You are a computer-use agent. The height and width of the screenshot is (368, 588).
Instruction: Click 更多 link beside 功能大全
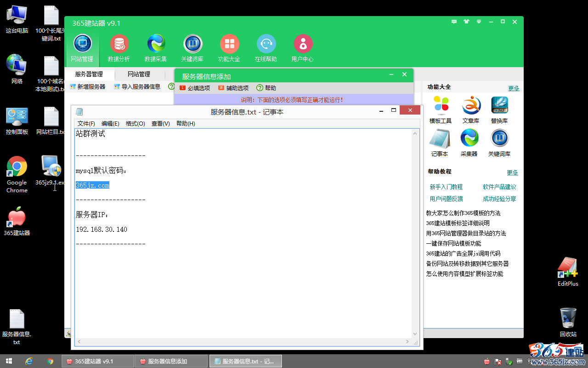514,88
